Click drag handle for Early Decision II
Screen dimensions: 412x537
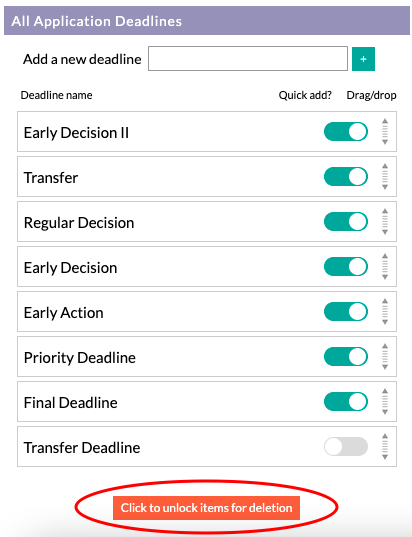[385, 132]
